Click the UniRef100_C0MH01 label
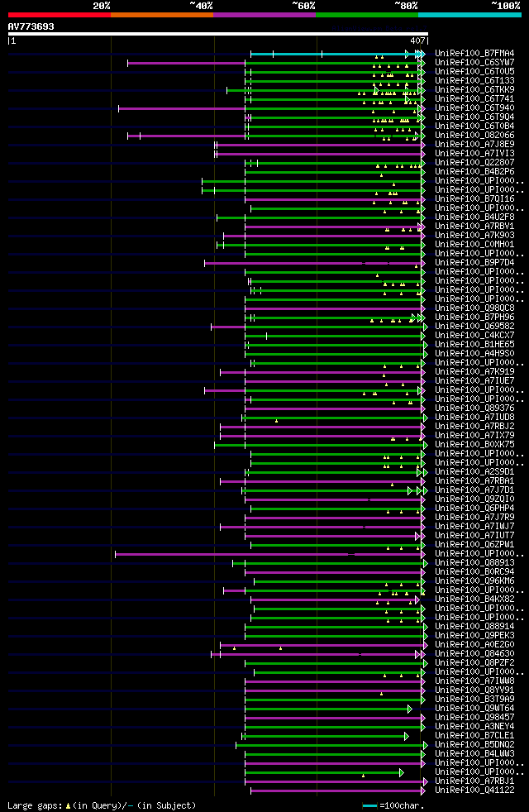The width and height of the screenshot is (529, 812). pos(474,245)
